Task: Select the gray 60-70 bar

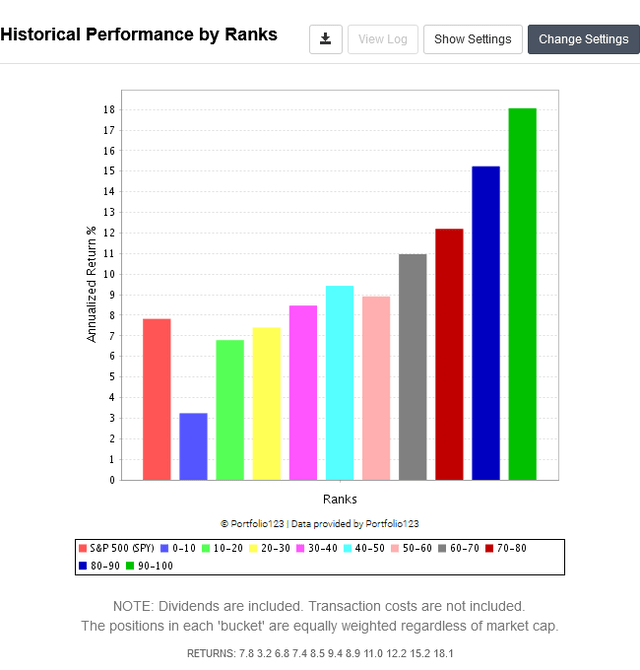Action: pyautogui.click(x=412, y=367)
